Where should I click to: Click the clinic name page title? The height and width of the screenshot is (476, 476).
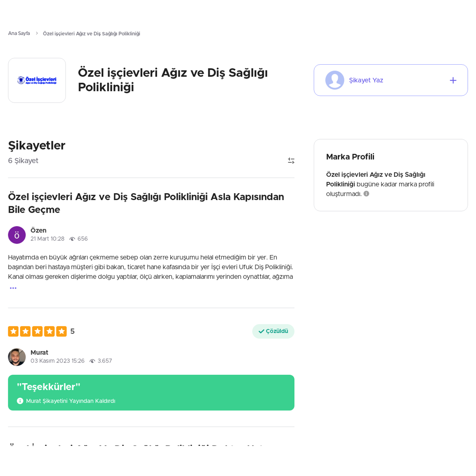click(x=173, y=80)
